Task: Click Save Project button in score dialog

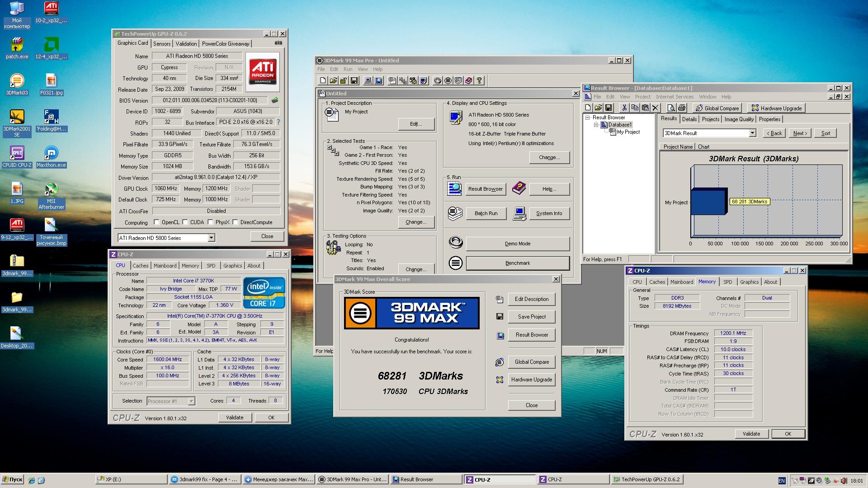Action: coord(532,317)
